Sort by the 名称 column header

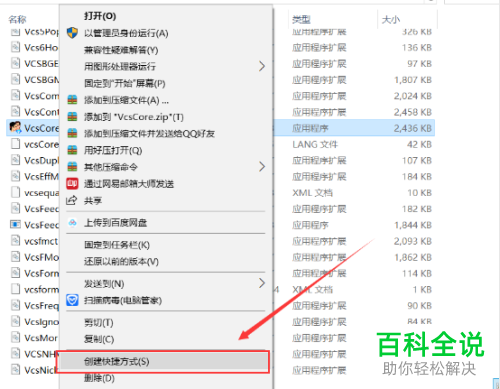click(x=17, y=20)
